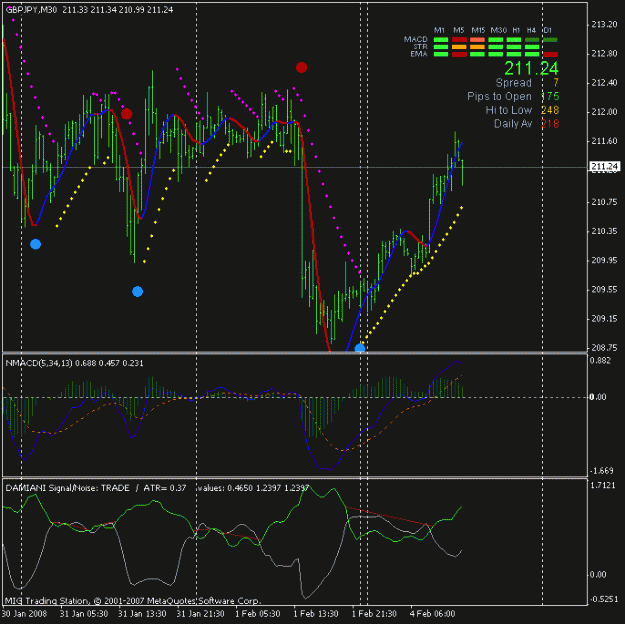Click the -1.669 NMACD scale label
625x624 pixels.
click(601, 471)
